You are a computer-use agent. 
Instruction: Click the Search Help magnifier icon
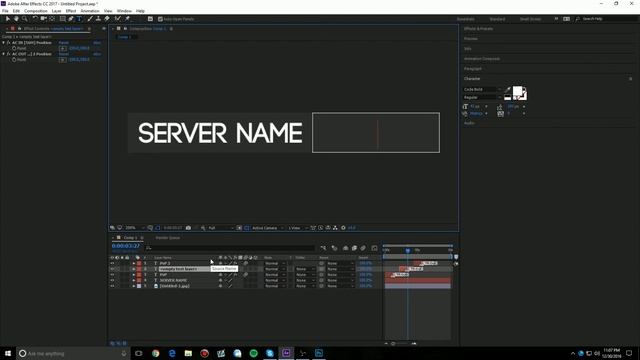pos(578,19)
